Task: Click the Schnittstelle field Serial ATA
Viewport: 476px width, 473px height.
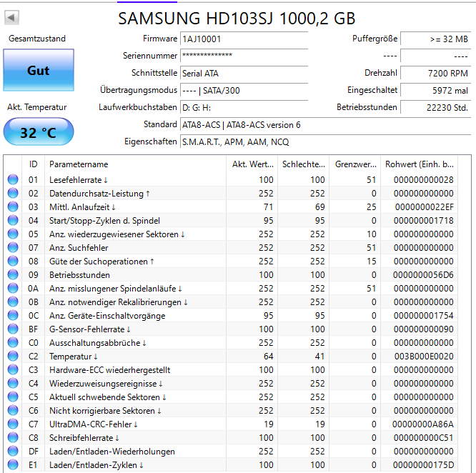Action: pyautogui.click(x=244, y=73)
